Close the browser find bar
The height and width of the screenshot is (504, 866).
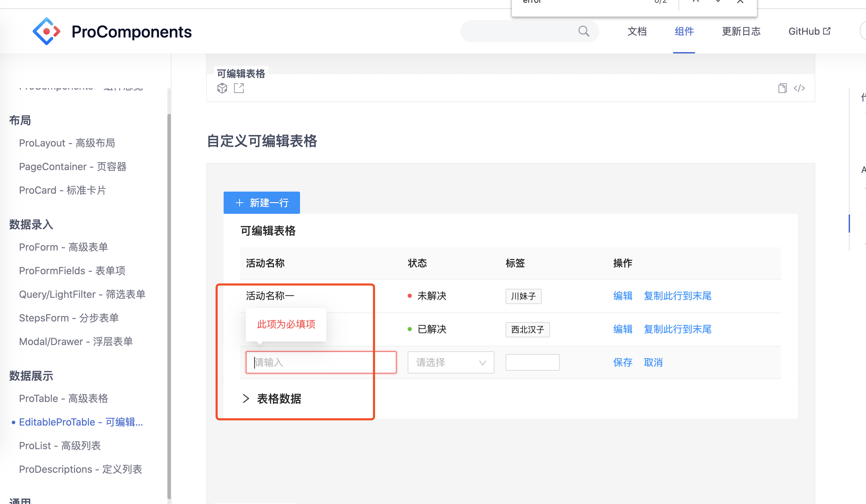point(740,2)
